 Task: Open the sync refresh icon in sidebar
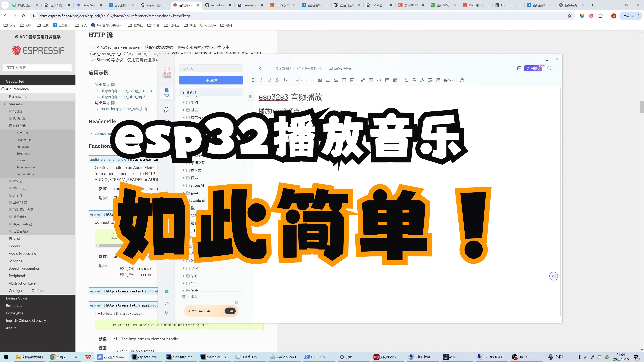tap(167, 304)
